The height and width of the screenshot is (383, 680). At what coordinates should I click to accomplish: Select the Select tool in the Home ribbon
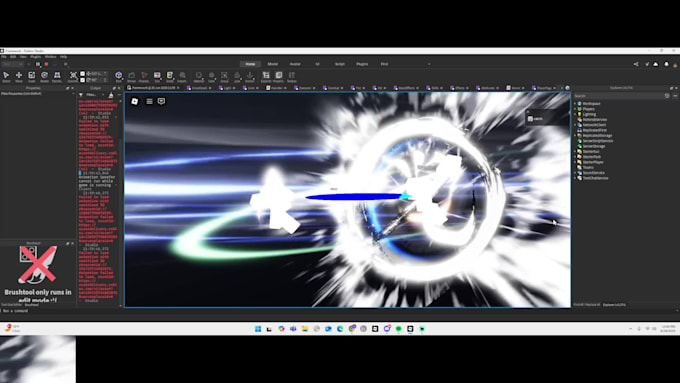[x=6, y=77]
